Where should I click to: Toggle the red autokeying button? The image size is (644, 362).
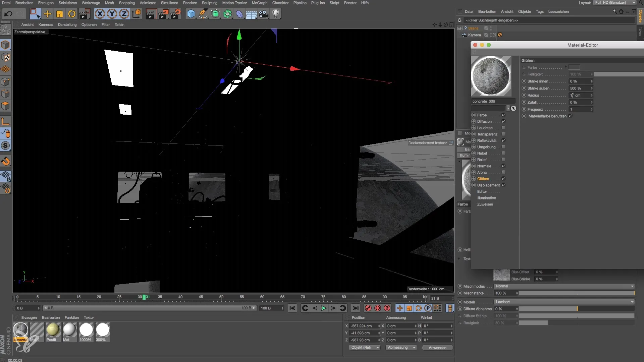[x=378, y=308]
